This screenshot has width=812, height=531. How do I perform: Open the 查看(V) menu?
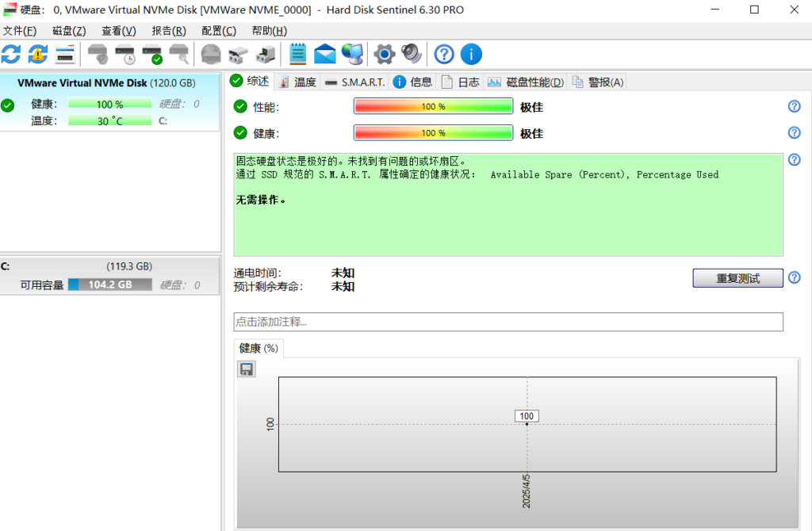pos(119,31)
